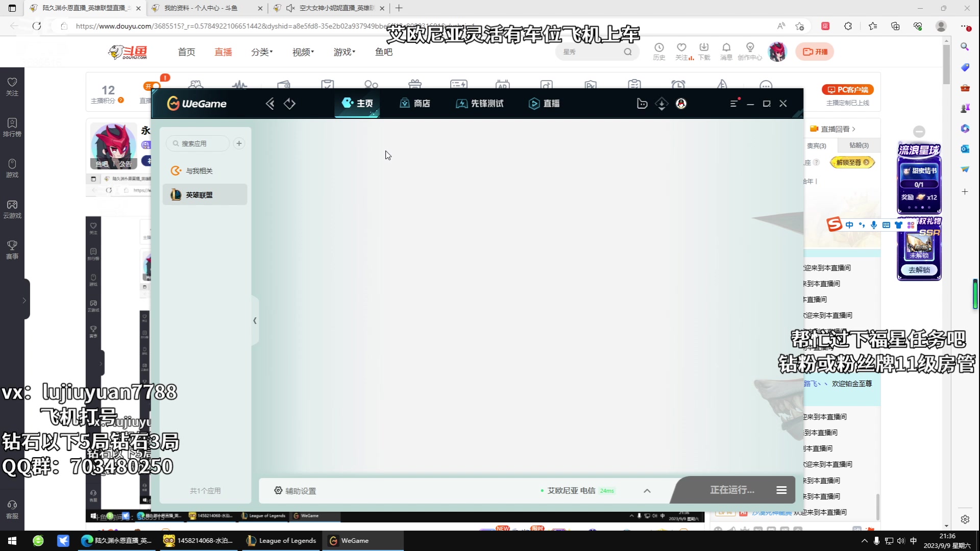980x551 pixels.
Task: Click the 开播 start streaming button
Action: tap(815, 52)
